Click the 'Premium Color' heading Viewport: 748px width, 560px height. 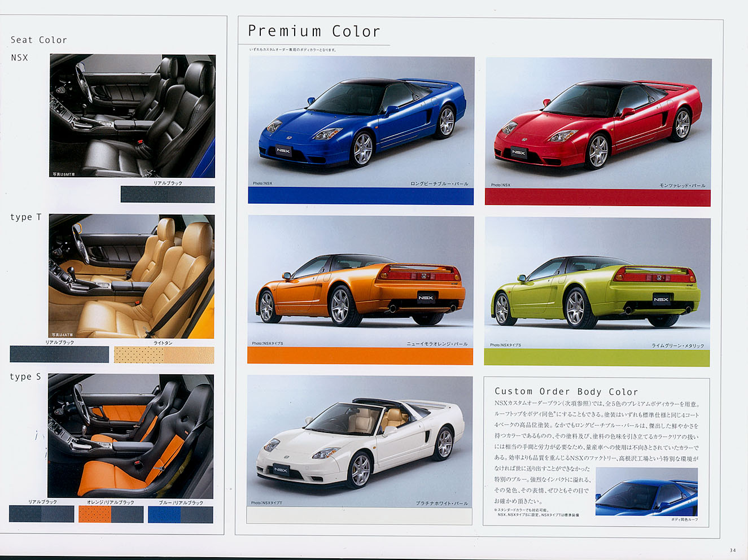(314, 31)
